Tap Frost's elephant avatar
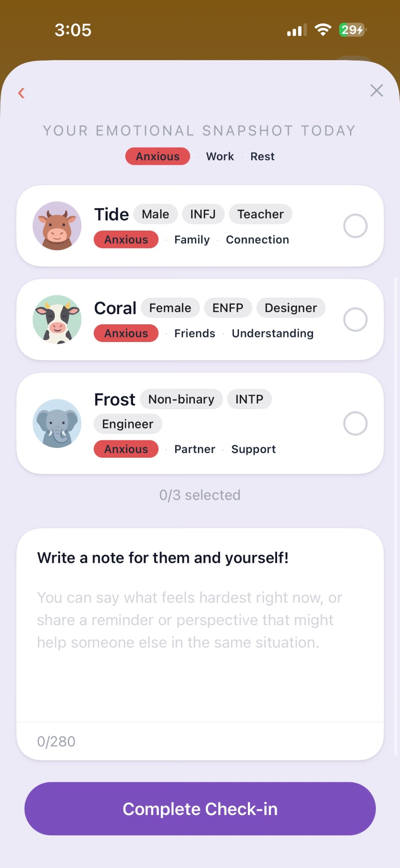400x868 pixels. pyautogui.click(x=57, y=423)
